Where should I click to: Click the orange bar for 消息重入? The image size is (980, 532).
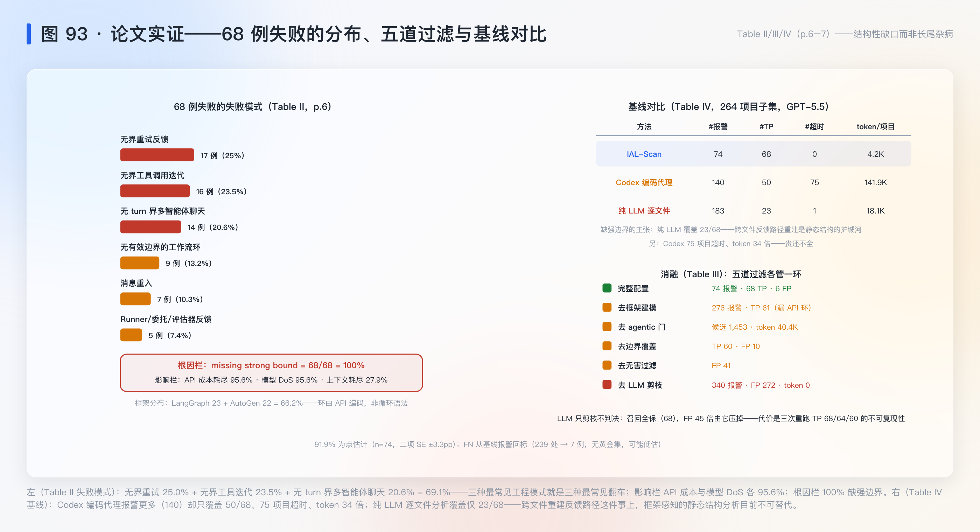[135, 299]
